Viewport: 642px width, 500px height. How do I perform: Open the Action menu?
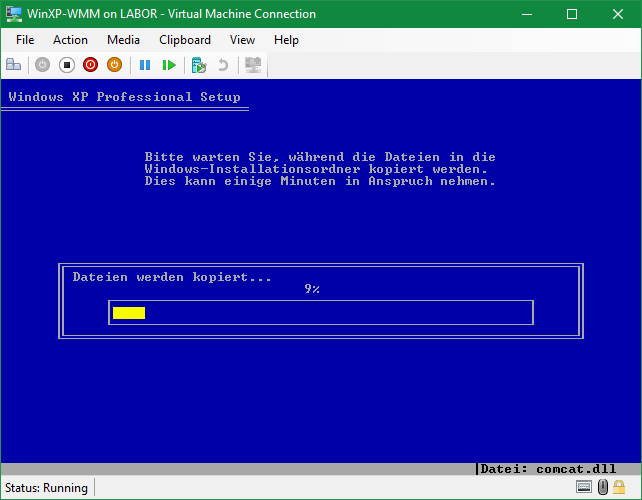point(70,40)
